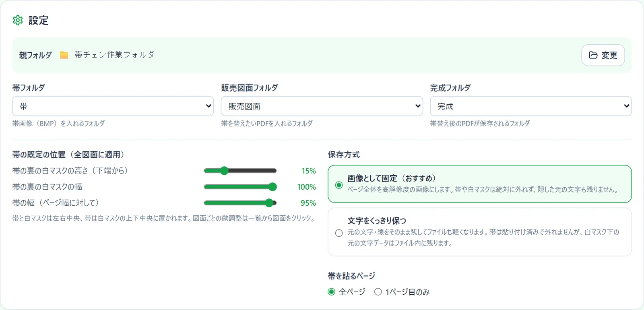Choose the 1ページ目のみ radio button
Screen dimensions: 644x310
click(378, 292)
